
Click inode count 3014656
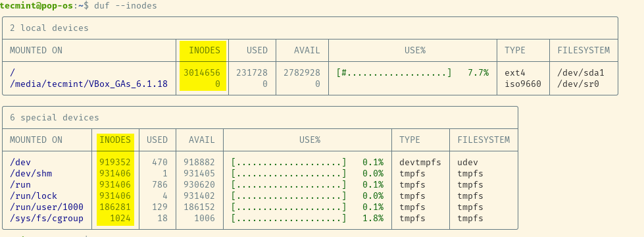pos(202,72)
